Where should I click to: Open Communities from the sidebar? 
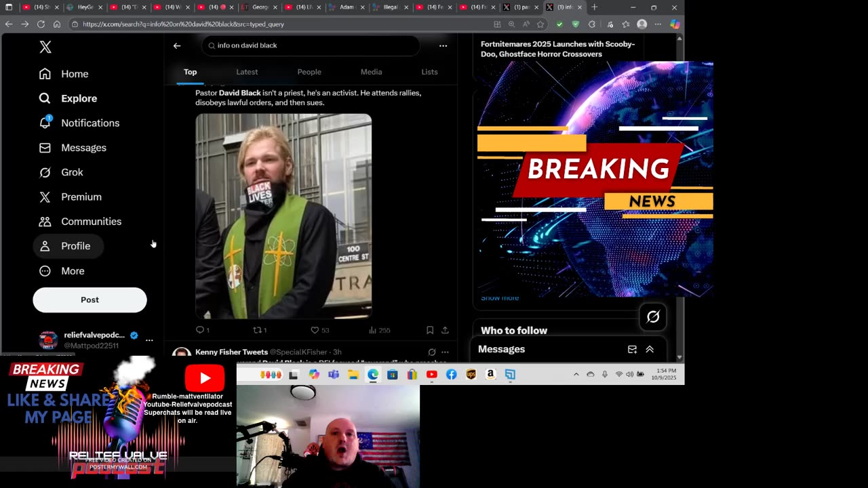coord(81,222)
